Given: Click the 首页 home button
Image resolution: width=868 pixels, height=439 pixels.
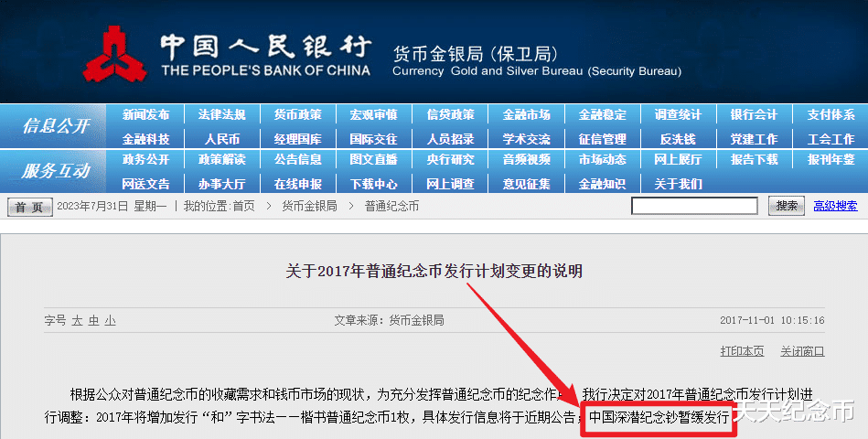Looking at the screenshot, I should pyautogui.click(x=30, y=207).
